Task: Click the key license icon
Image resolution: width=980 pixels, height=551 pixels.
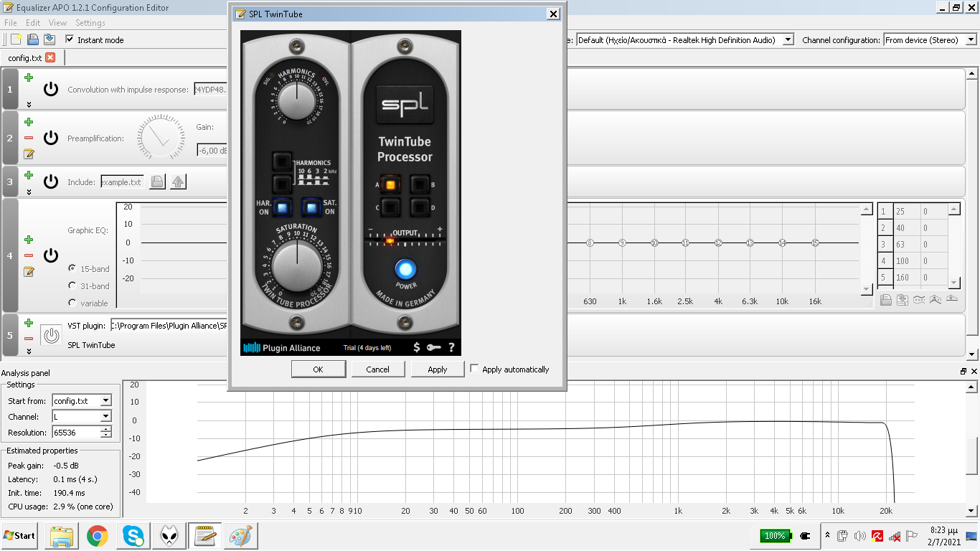Action: click(433, 348)
